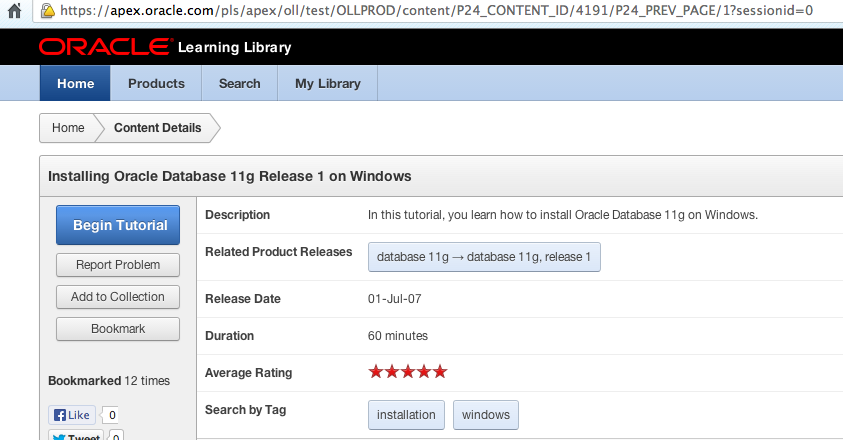Click the Facebook like count 0
Image resolution: width=843 pixels, height=440 pixels.
click(111, 415)
